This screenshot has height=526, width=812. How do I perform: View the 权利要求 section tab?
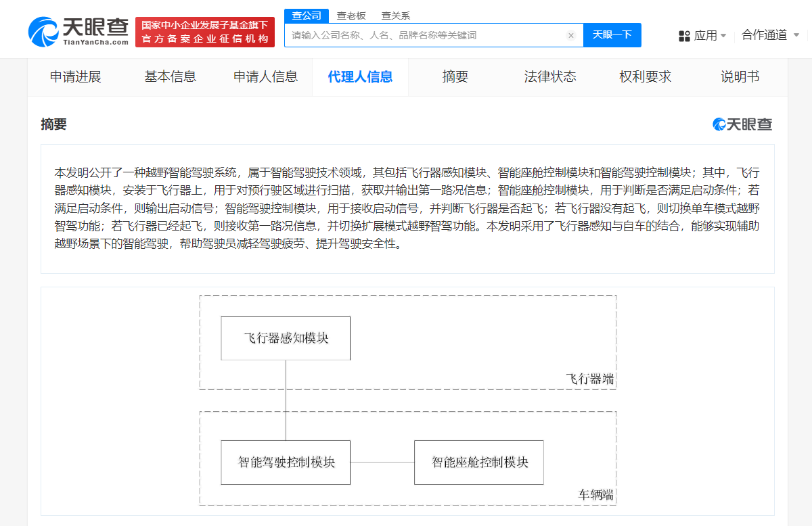(x=645, y=77)
